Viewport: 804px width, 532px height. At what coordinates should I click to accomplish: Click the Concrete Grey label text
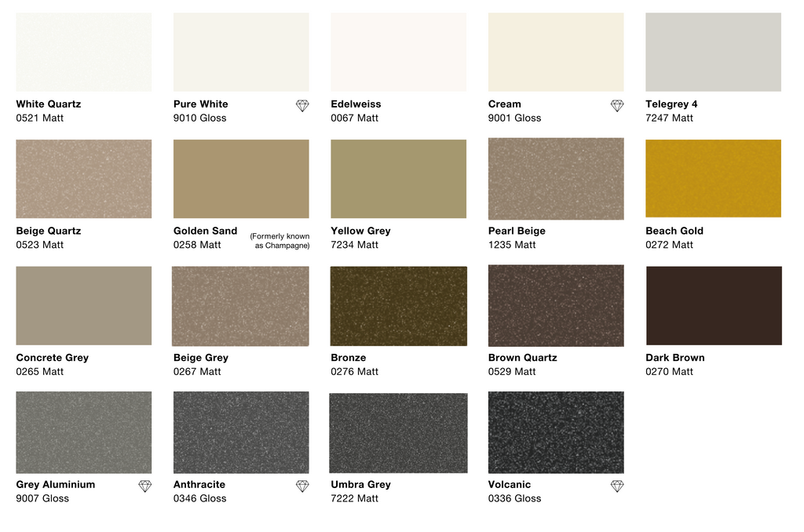click(x=53, y=357)
